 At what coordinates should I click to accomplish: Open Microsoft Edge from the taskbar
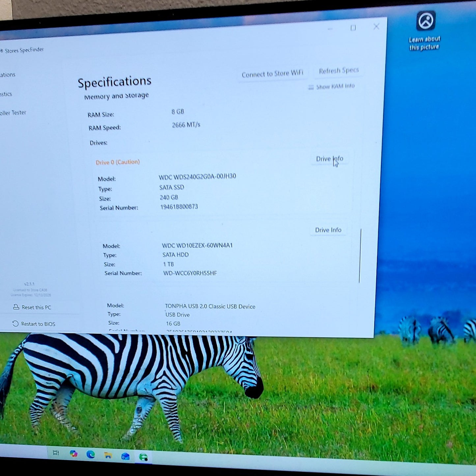(91, 455)
